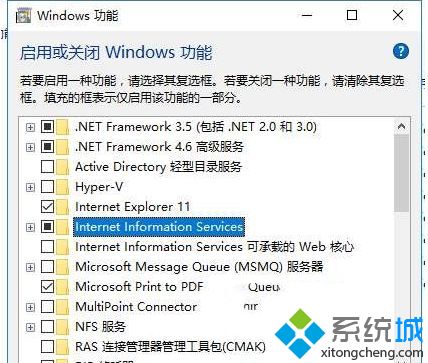Enable the Hyper-V checkbox
The width and height of the screenshot is (428, 363).
(x=47, y=187)
